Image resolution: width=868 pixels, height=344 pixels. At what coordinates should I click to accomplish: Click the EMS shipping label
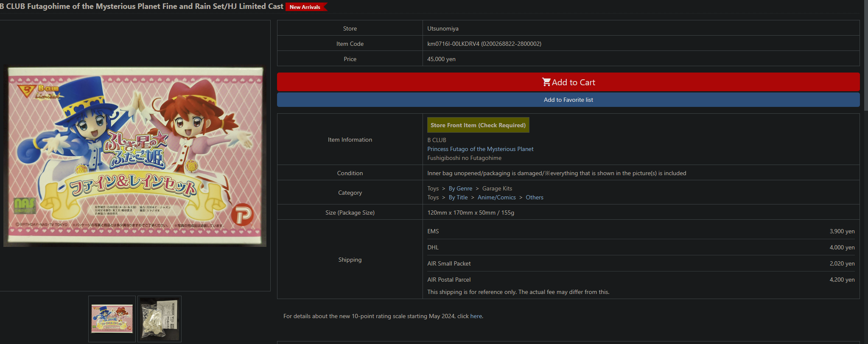pos(433,231)
